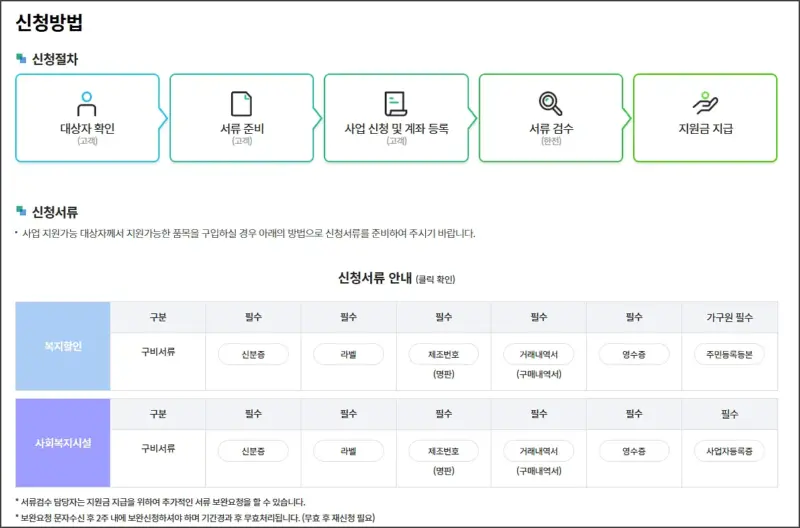Click the 서류 검수 step text
800x528 pixels.
pos(551,129)
